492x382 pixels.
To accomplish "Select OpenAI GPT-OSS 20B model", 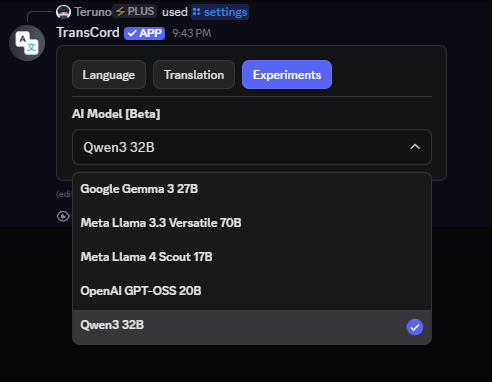I will [x=252, y=291].
